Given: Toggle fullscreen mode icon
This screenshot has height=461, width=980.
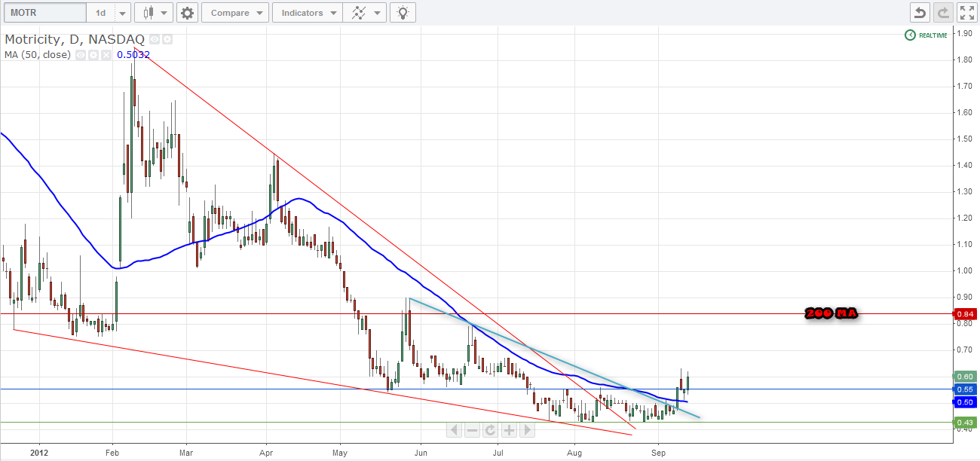Looking at the screenshot, I should point(966,13).
